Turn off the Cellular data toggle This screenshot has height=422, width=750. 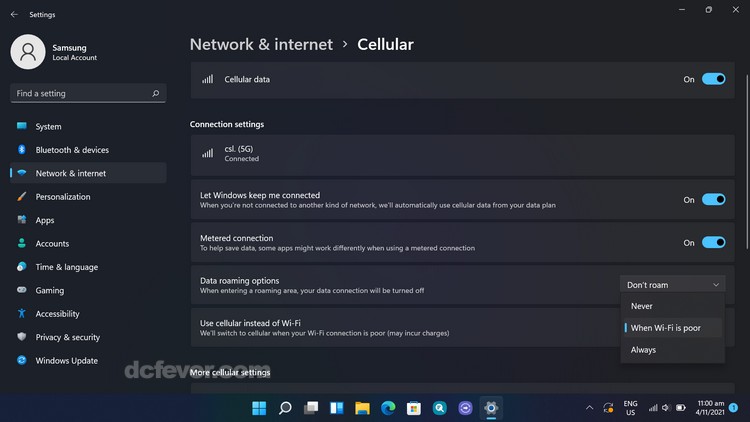coord(713,79)
